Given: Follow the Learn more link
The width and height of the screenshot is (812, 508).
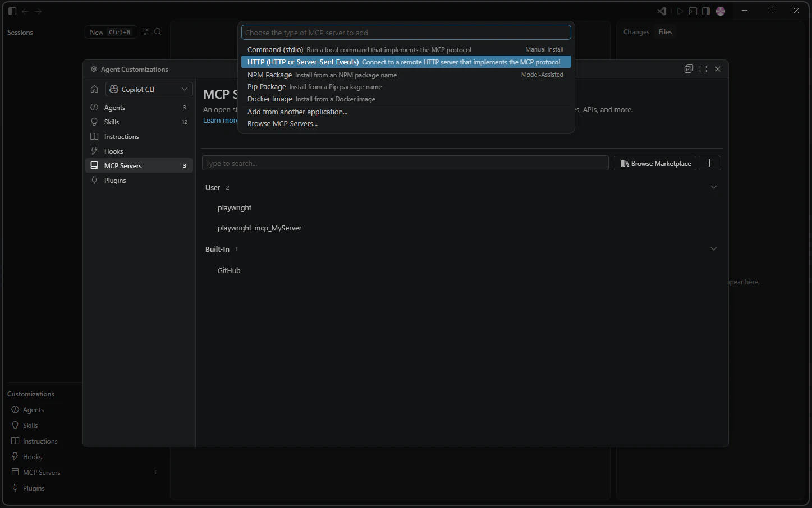Looking at the screenshot, I should click(221, 121).
